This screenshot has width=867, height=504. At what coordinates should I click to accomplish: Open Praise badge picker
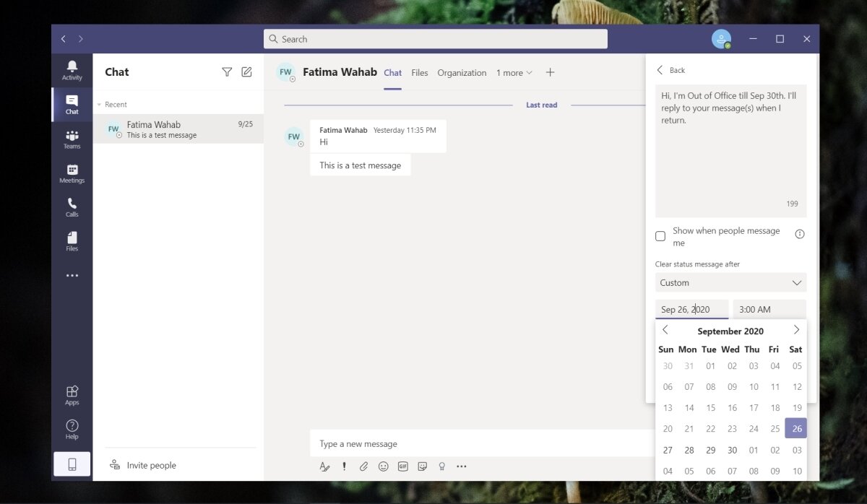(x=441, y=466)
